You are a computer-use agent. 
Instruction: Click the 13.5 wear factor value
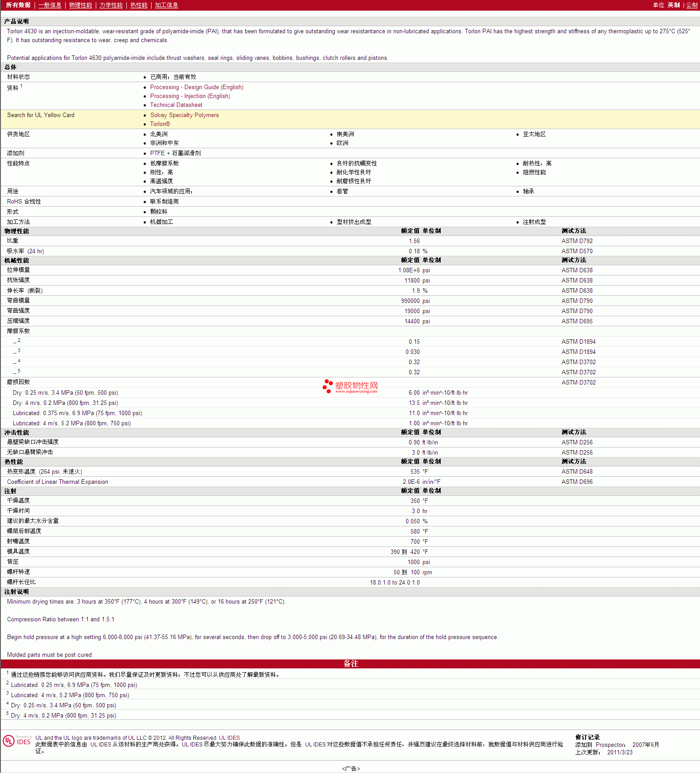pos(415,403)
